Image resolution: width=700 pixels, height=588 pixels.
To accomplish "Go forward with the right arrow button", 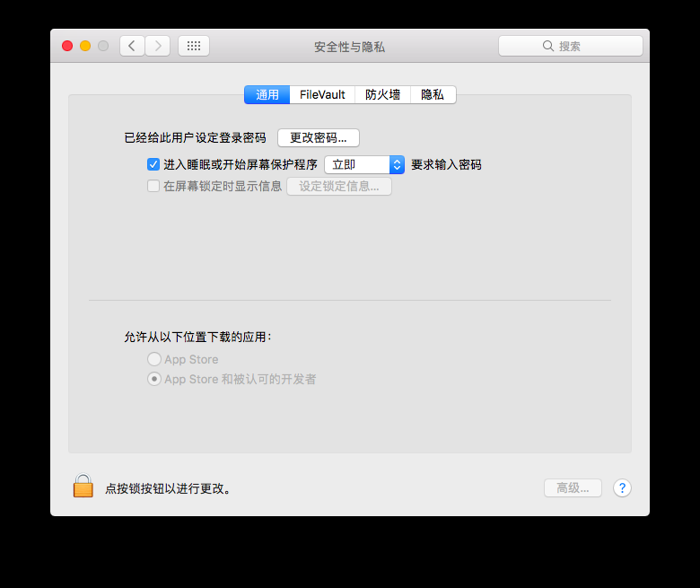I will (158, 46).
